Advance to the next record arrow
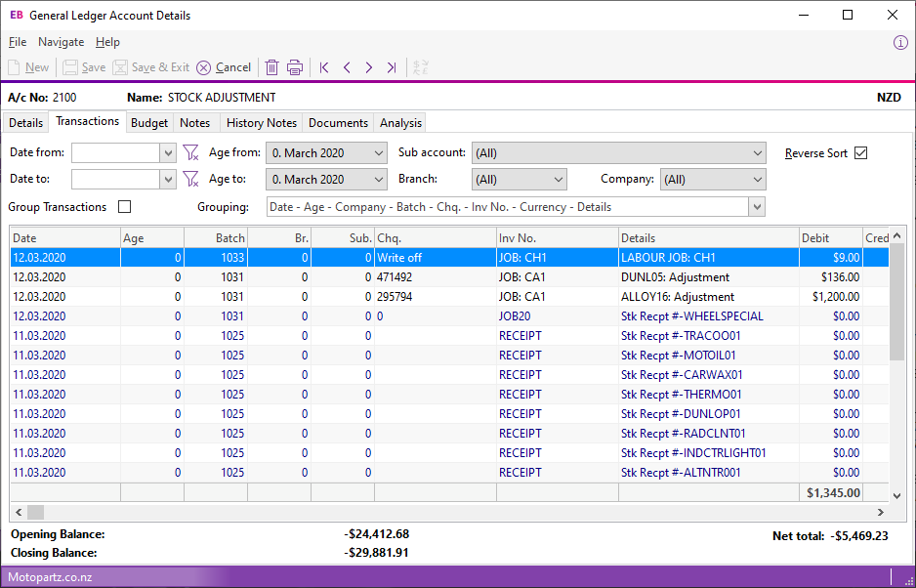 (x=369, y=67)
